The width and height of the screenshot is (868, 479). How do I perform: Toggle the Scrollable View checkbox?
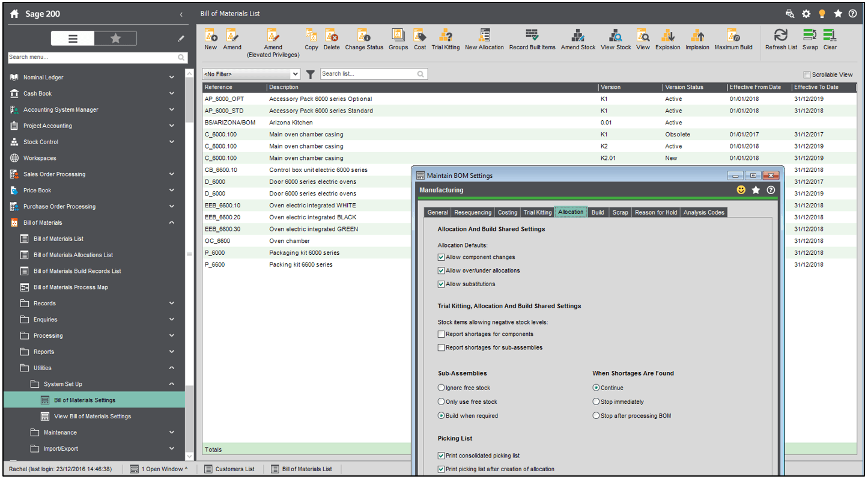point(807,75)
